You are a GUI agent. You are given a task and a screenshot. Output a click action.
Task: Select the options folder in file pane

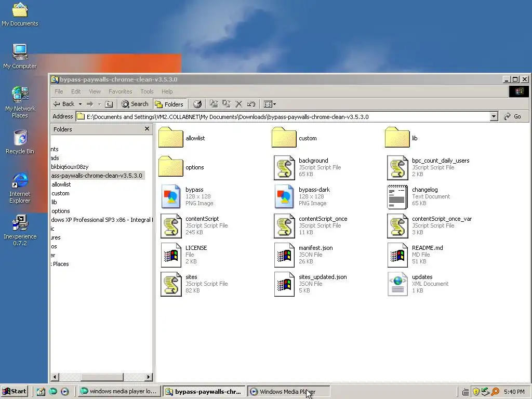(x=170, y=167)
